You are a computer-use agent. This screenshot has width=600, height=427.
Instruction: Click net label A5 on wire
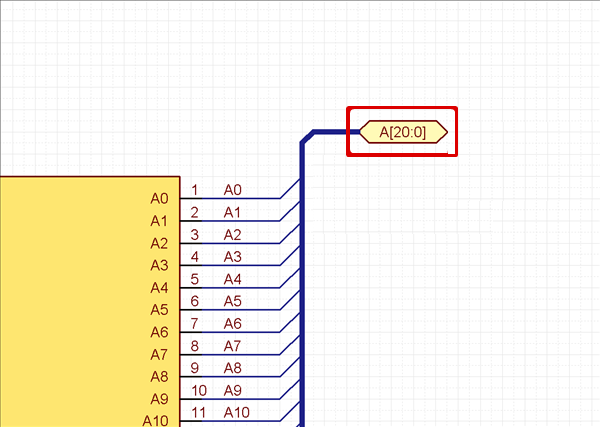[233, 301]
